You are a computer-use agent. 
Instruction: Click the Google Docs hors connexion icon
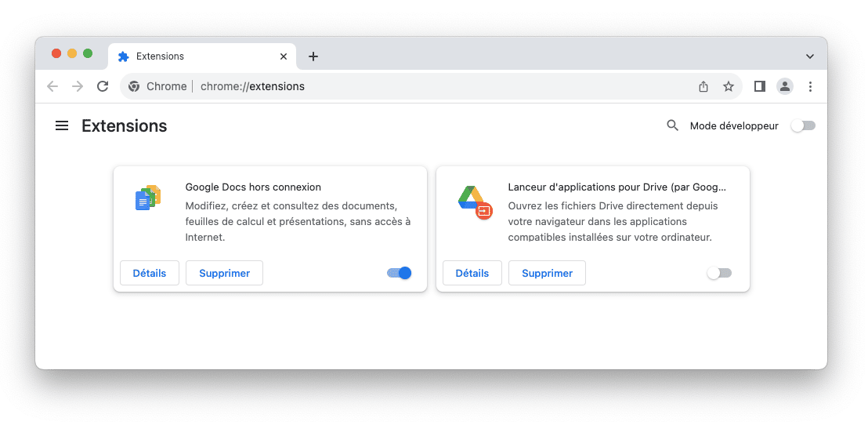tap(148, 198)
